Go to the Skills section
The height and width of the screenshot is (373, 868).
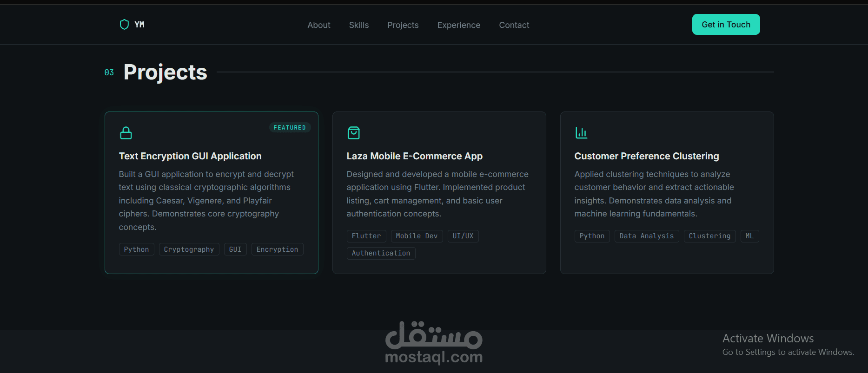coord(359,25)
